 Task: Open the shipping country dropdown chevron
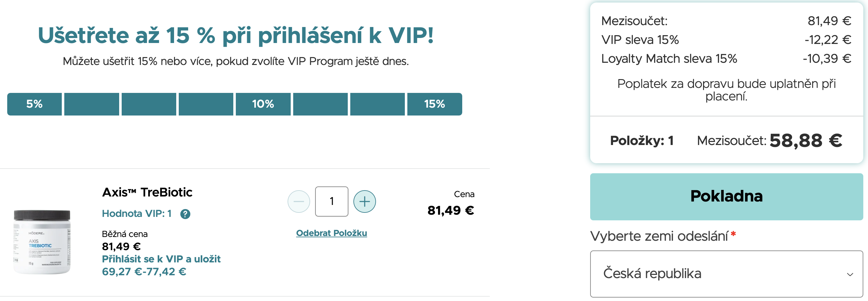(x=849, y=274)
